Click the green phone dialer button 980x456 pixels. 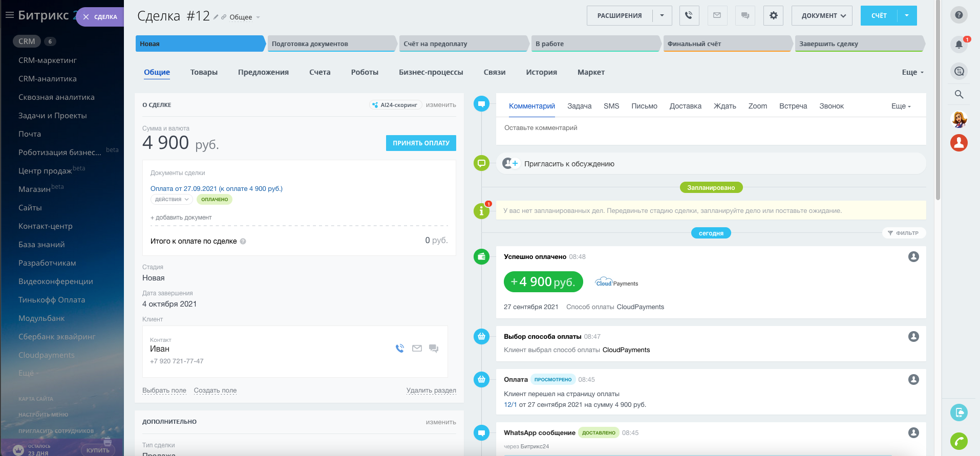(958, 441)
